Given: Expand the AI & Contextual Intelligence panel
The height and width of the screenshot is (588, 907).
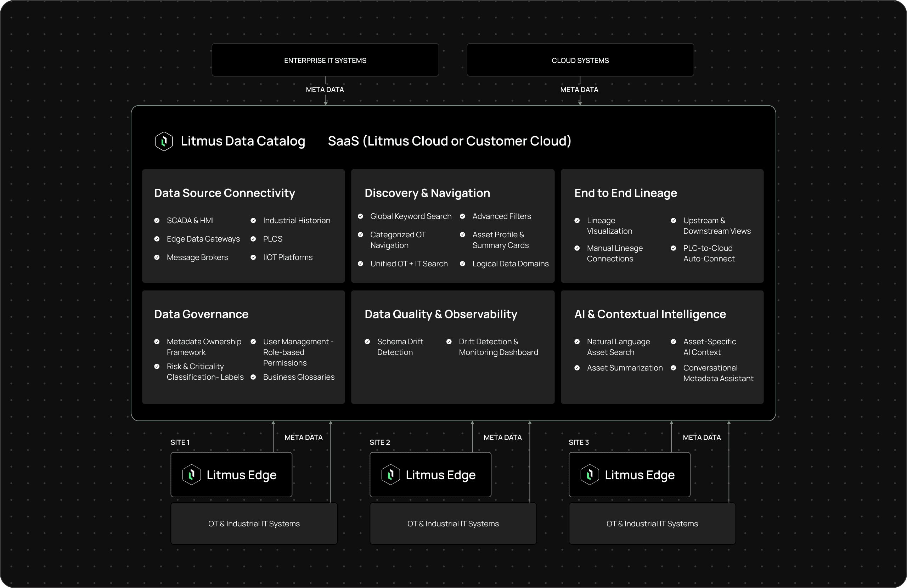Looking at the screenshot, I should pos(650,314).
